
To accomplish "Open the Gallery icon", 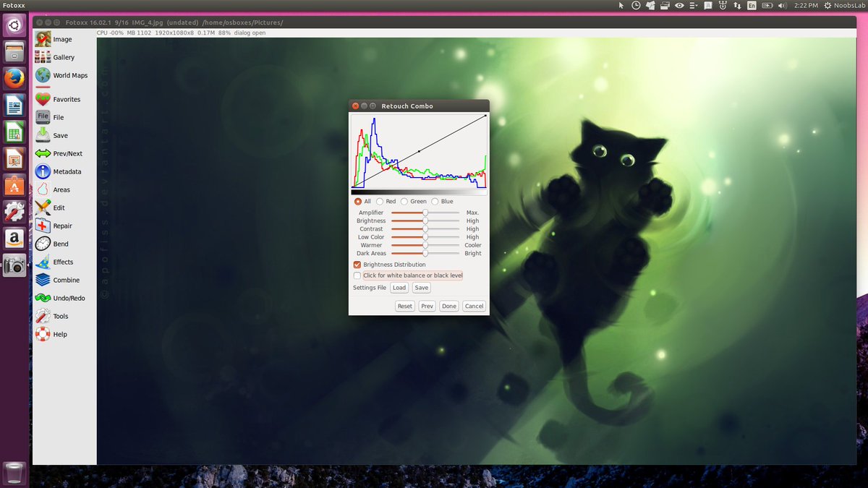I will pos(43,57).
